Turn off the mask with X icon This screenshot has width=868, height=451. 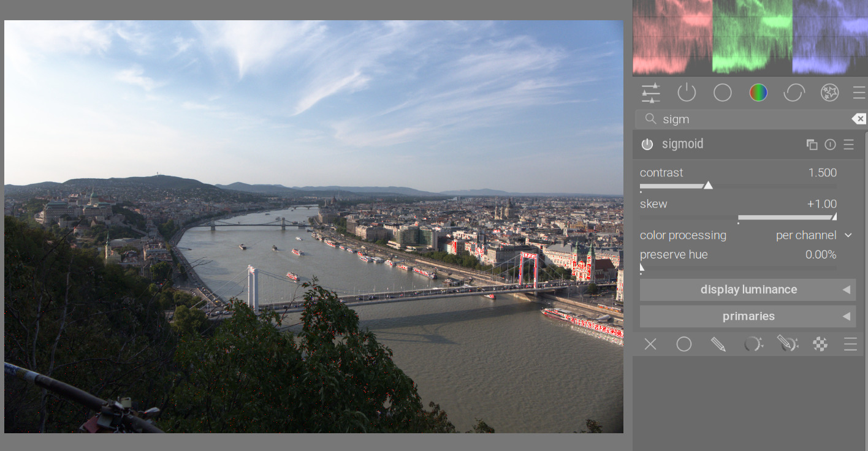650,344
